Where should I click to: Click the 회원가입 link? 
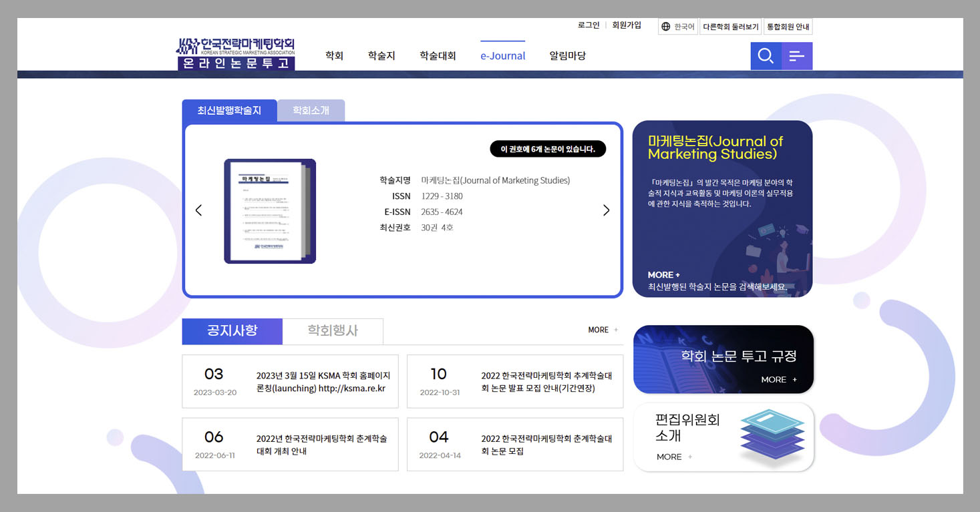pos(627,25)
